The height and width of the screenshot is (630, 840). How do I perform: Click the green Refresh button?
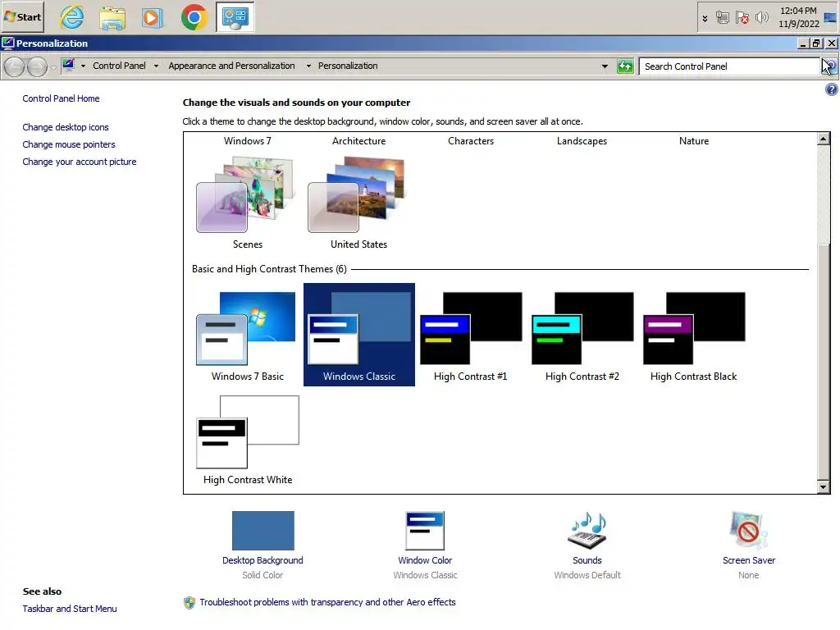tap(625, 66)
